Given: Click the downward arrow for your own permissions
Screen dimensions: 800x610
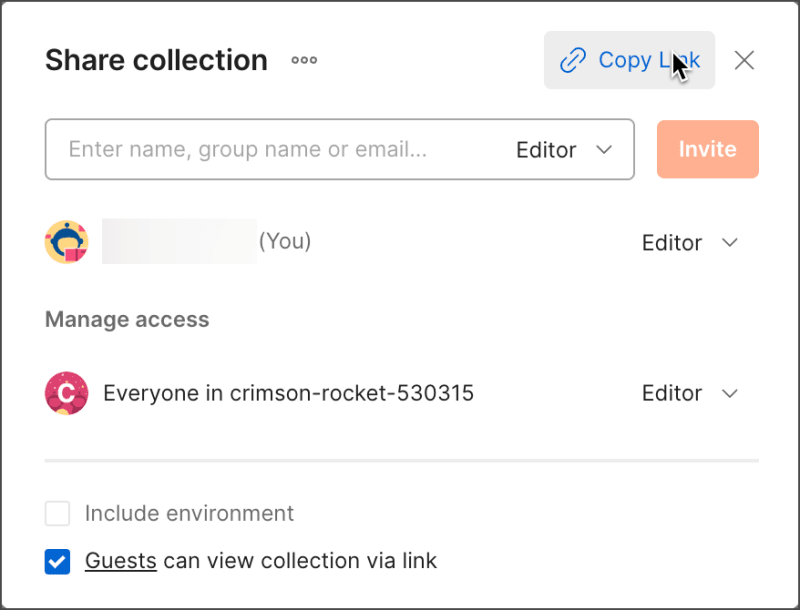Looking at the screenshot, I should coord(730,242).
